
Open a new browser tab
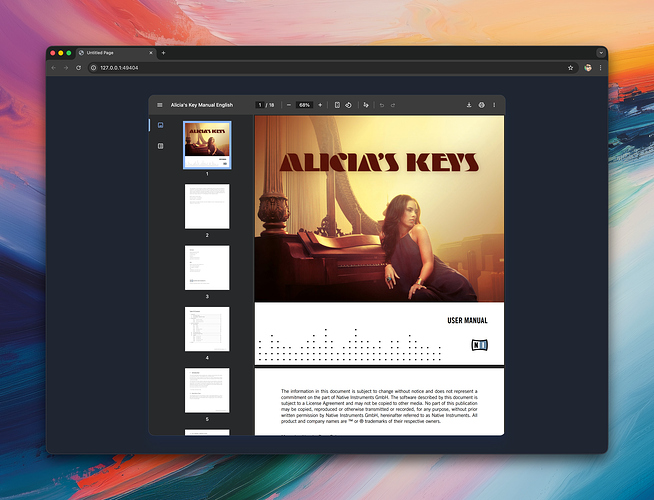164,53
